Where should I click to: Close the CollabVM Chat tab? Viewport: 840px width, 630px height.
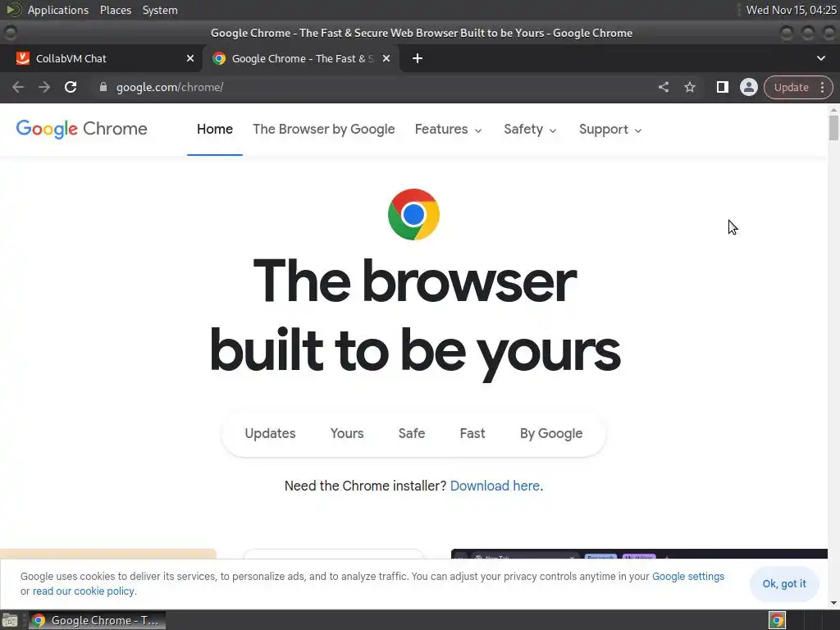(x=190, y=58)
